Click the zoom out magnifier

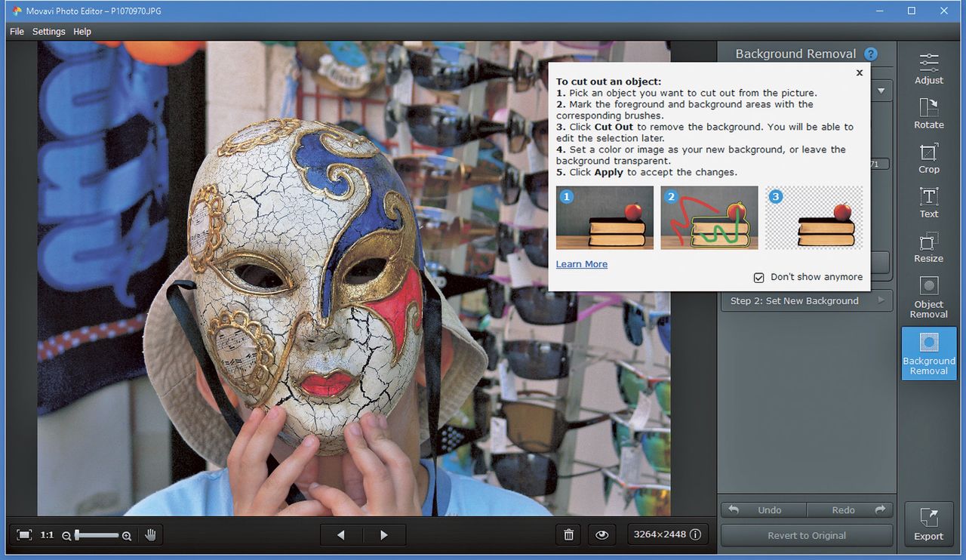[x=66, y=536]
